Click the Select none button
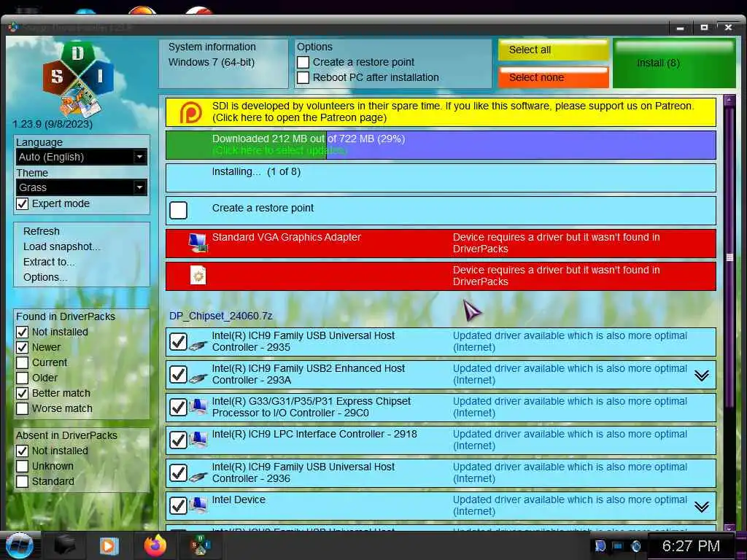This screenshot has height=560, width=747. [554, 77]
